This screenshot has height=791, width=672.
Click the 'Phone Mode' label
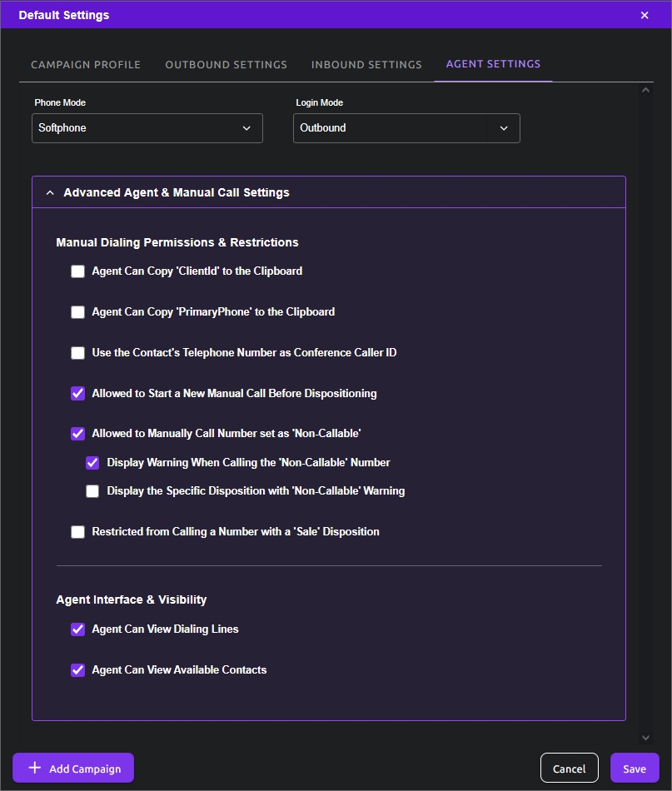(60, 102)
